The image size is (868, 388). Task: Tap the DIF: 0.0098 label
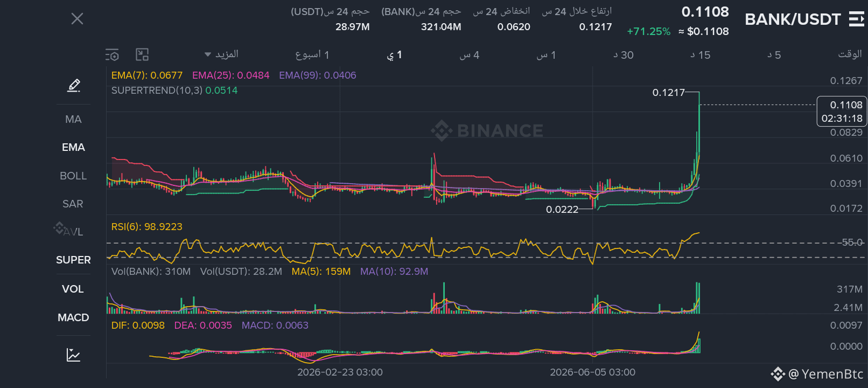[x=138, y=325]
